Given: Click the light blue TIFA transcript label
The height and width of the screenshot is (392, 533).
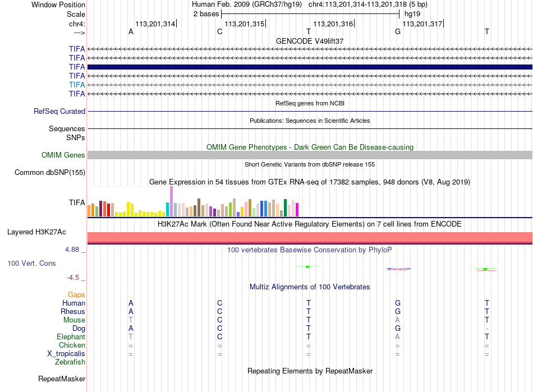Looking at the screenshot, I should click(77, 85).
